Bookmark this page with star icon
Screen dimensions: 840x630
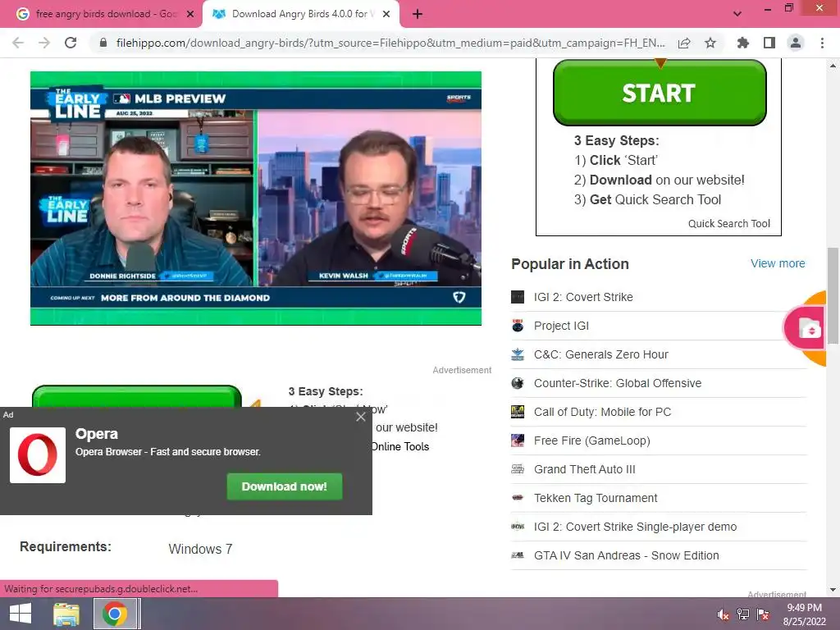pyautogui.click(x=710, y=43)
